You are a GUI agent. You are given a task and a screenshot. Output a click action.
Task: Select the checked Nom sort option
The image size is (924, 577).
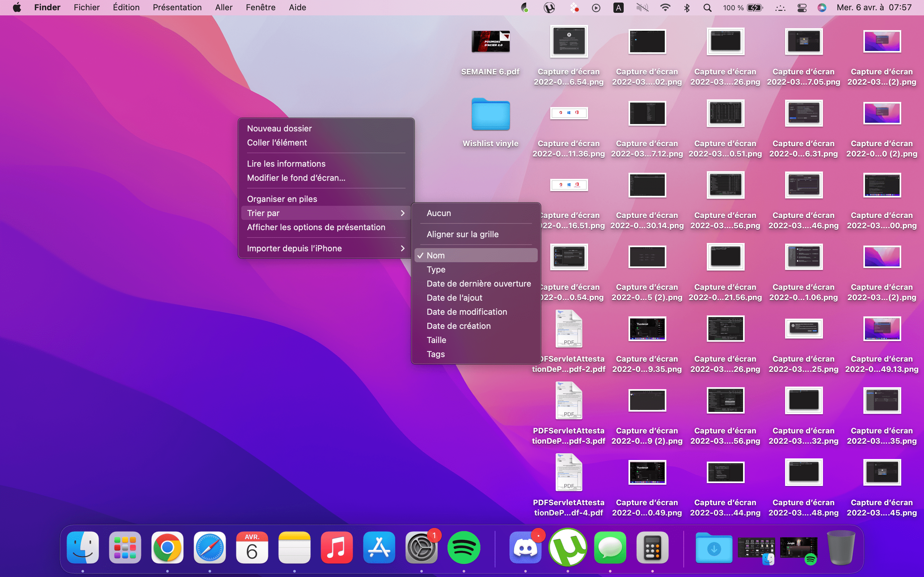[436, 255]
